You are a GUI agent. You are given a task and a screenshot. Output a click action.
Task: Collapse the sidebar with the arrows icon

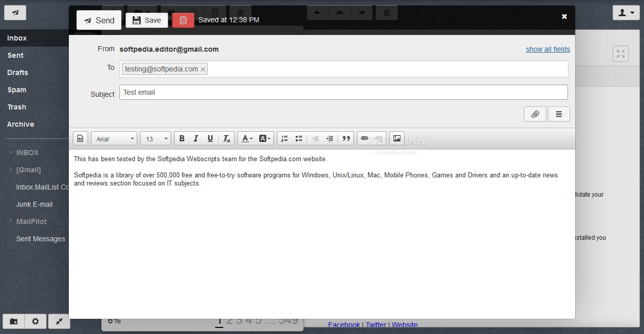pos(59,321)
